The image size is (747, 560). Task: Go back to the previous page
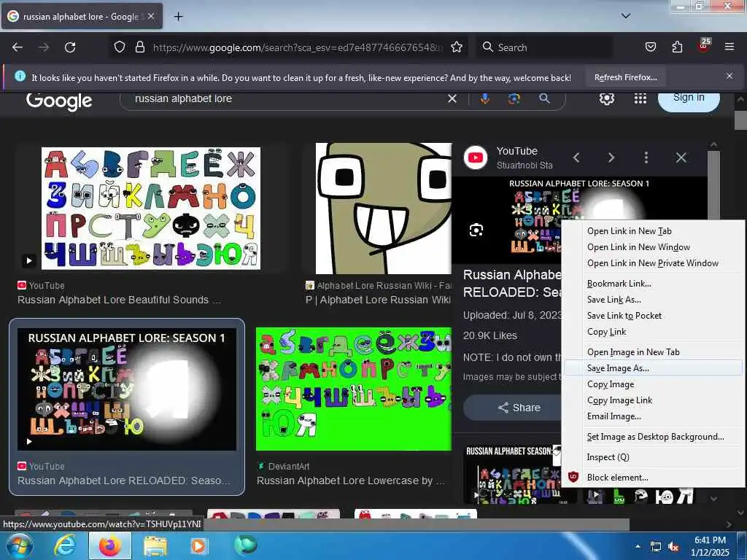pyautogui.click(x=18, y=47)
